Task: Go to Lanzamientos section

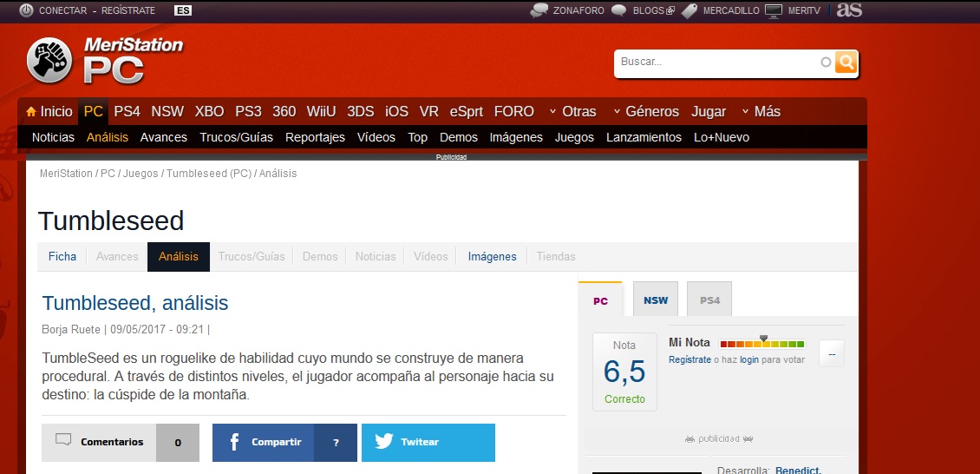Action: [644, 137]
